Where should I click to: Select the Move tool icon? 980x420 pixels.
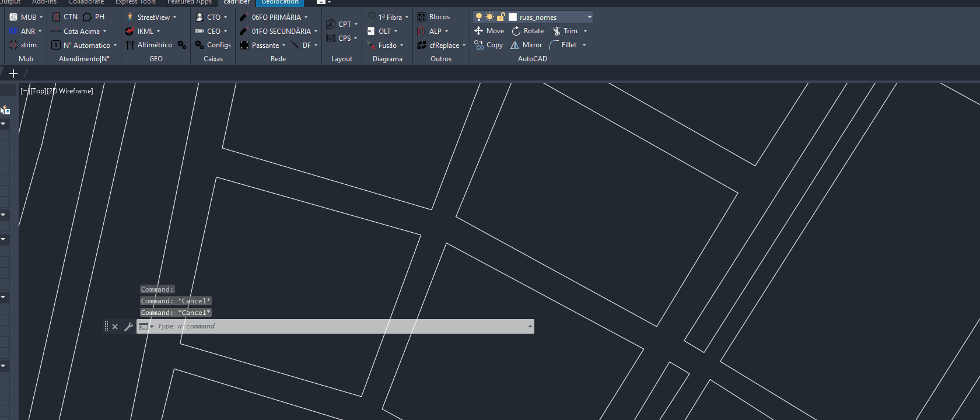pos(478,31)
